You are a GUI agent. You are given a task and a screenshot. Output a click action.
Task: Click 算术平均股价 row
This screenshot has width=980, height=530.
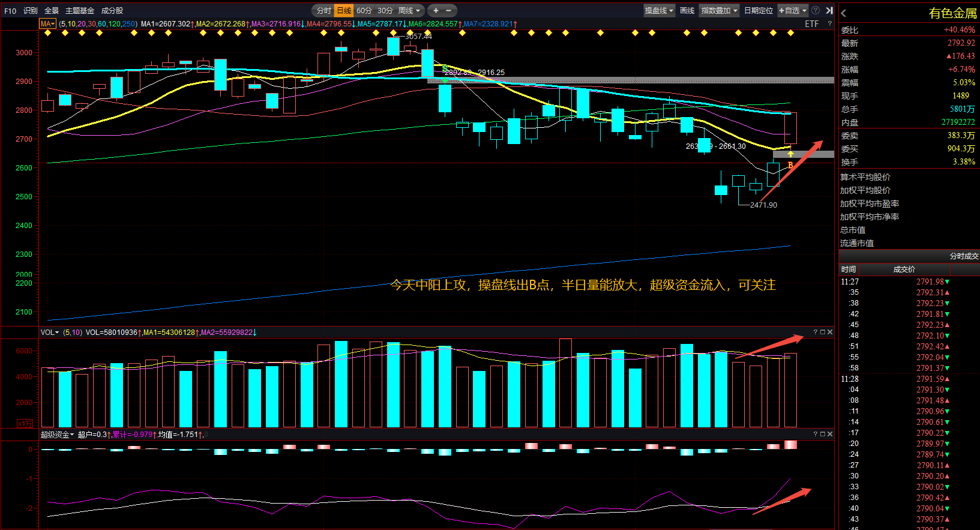(x=909, y=177)
